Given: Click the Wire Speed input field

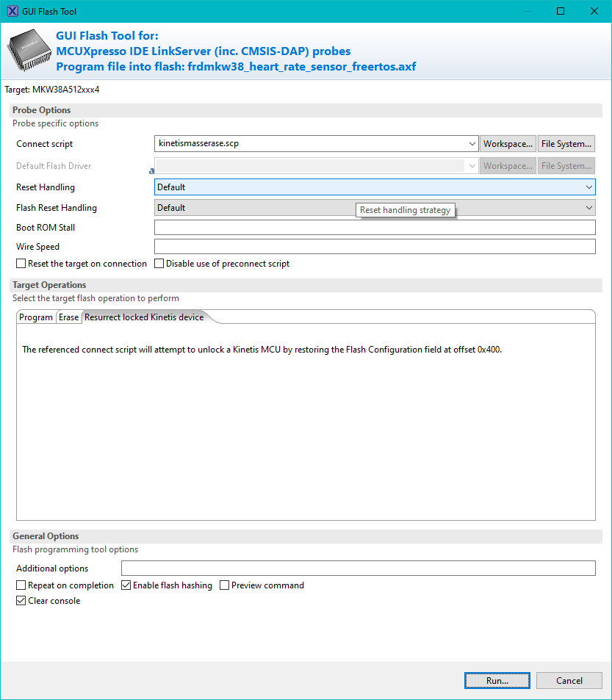Looking at the screenshot, I should click(375, 246).
